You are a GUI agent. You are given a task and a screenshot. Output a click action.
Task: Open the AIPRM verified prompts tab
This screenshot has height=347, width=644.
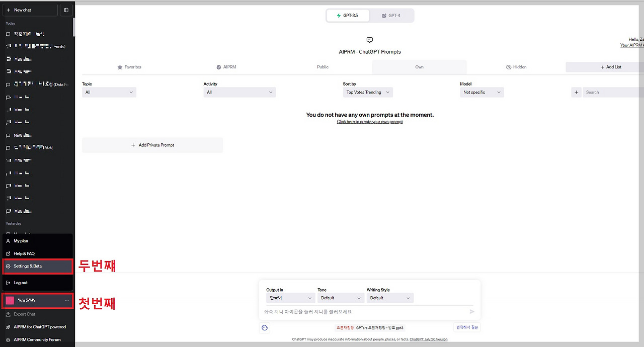click(x=226, y=67)
